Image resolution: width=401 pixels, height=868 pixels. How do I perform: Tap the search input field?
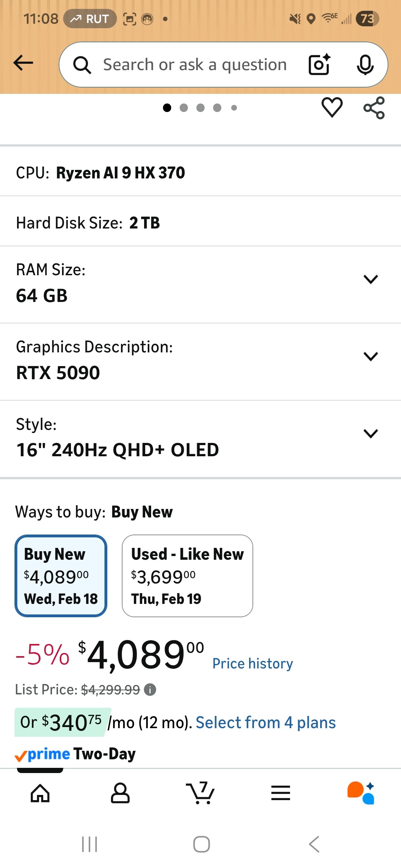point(195,65)
